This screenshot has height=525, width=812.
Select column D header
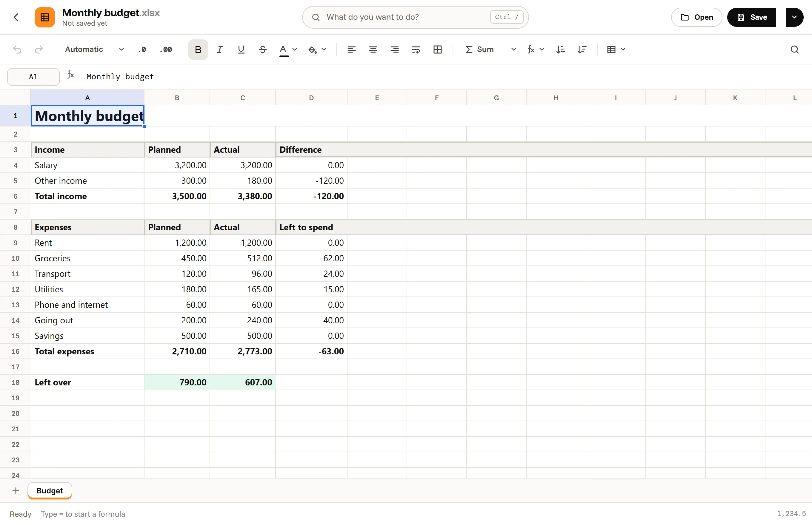click(311, 98)
